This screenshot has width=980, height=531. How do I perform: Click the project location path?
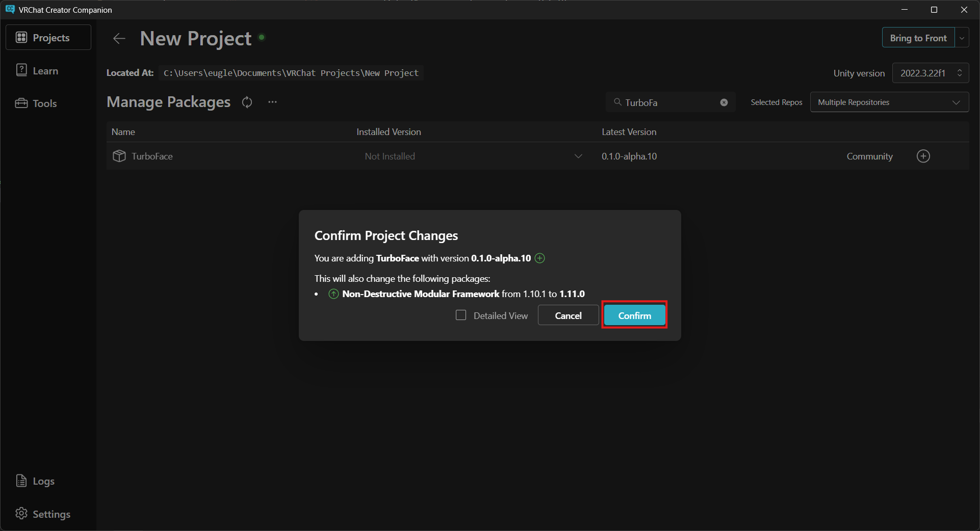point(291,73)
